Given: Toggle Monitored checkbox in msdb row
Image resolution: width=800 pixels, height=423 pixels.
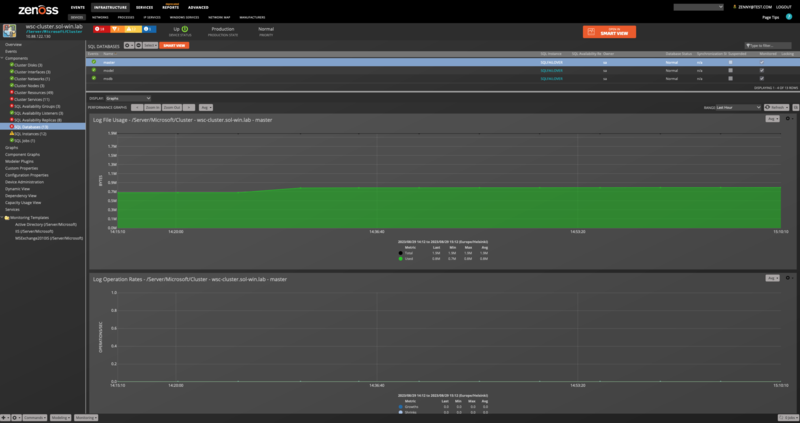Looking at the screenshot, I should click(x=762, y=79).
